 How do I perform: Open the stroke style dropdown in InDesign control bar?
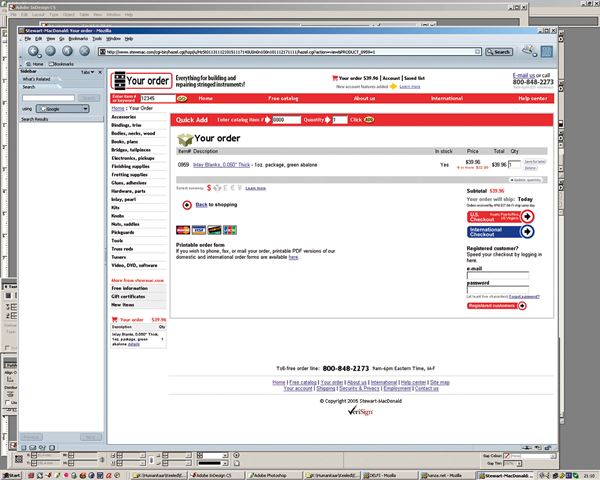click(225, 463)
